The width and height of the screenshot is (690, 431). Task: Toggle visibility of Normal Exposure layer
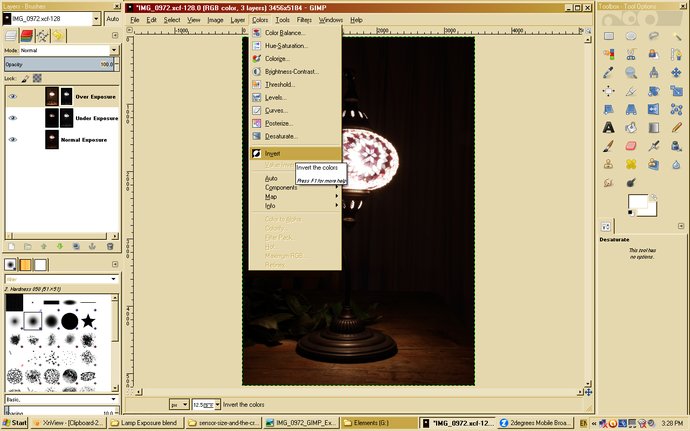pyautogui.click(x=13, y=140)
